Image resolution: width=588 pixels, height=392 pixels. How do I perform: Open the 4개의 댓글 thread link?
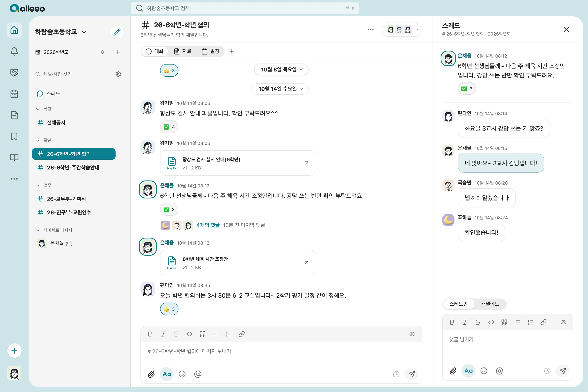(208, 225)
